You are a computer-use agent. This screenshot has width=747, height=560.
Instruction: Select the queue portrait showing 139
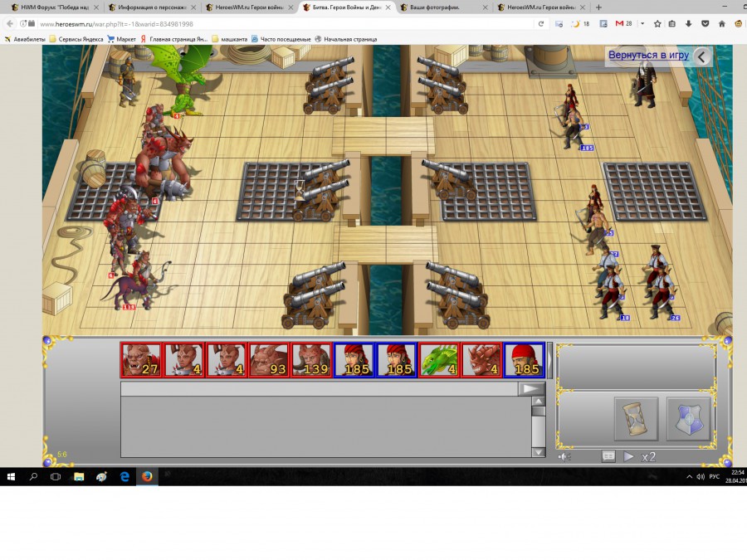[311, 360]
